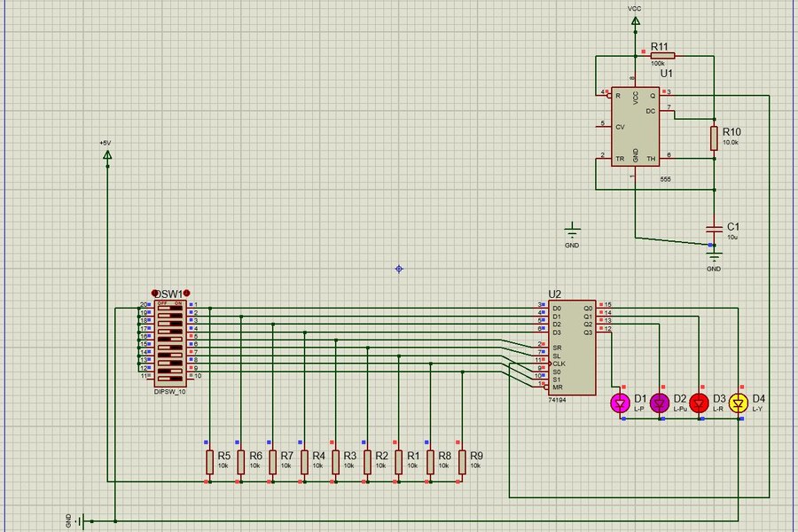Select resistor R6
Image resolution: width=798 pixels, height=532 pixels.
click(x=241, y=462)
